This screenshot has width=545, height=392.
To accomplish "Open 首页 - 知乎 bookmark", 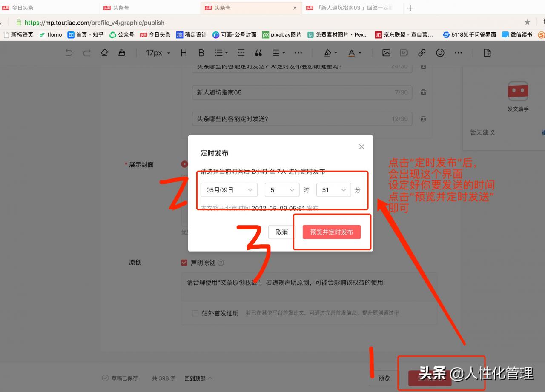I will click(86, 35).
